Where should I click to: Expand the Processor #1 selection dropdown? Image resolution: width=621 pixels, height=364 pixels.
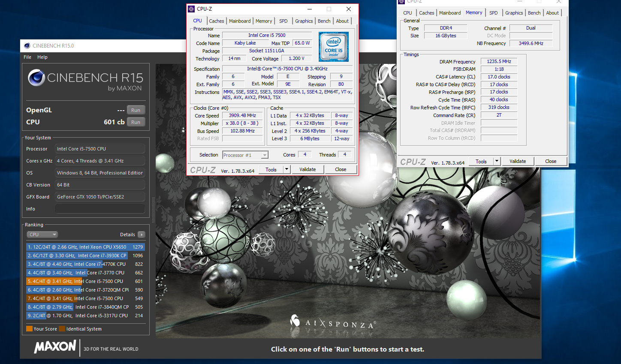click(x=265, y=155)
